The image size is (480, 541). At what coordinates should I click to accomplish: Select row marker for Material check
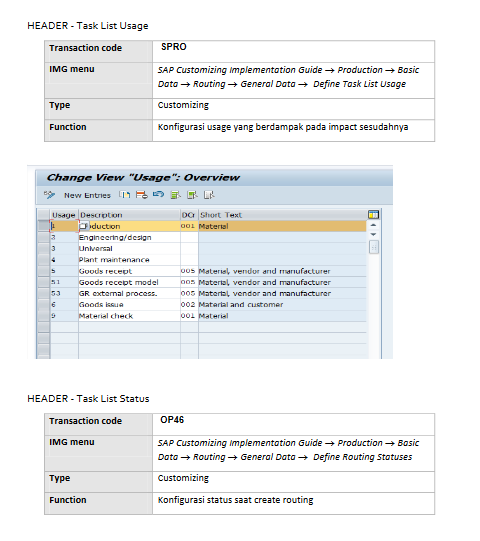point(43,316)
